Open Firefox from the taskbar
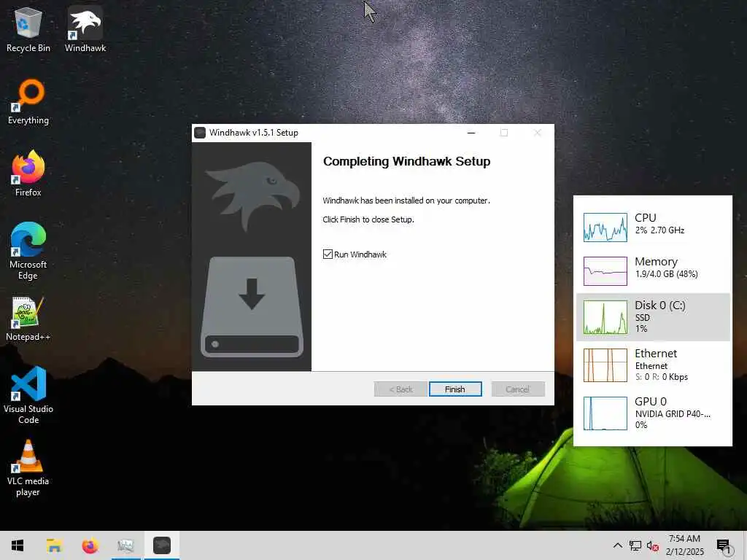Screen dimensions: 747x560 pos(90,545)
